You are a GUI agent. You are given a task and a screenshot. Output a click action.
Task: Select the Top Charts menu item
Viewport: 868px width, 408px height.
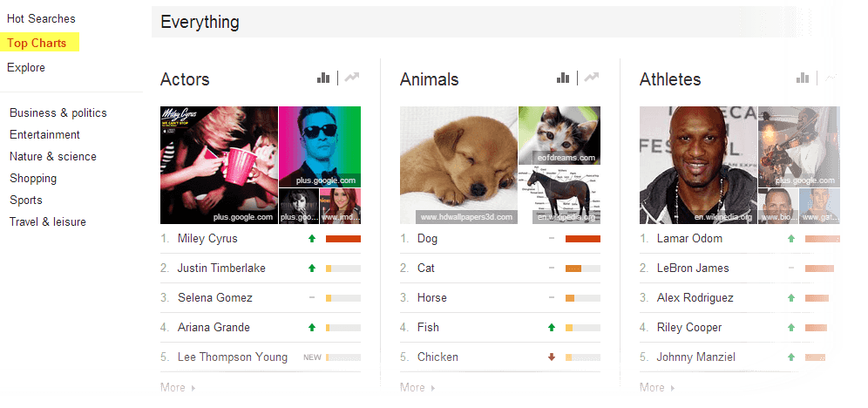pyautogui.click(x=37, y=44)
